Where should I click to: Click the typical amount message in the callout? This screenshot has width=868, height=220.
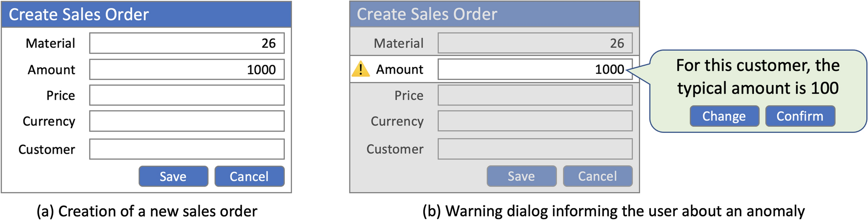point(758,77)
